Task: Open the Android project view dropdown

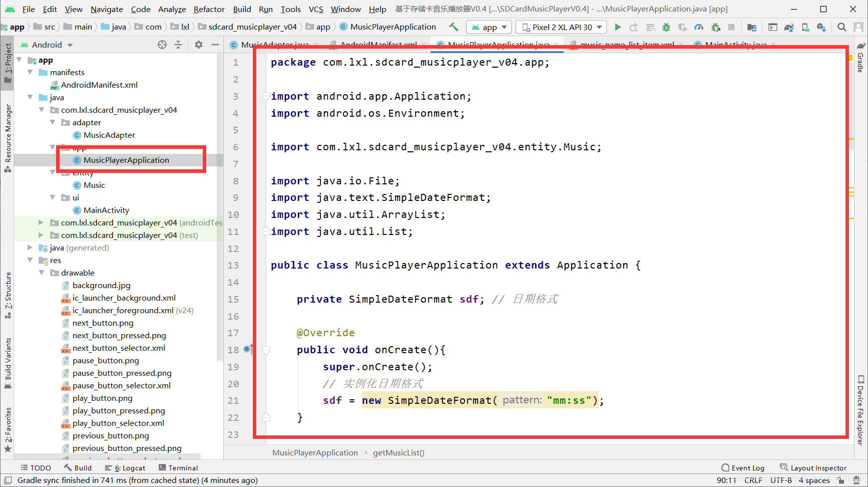Action: [x=47, y=45]
